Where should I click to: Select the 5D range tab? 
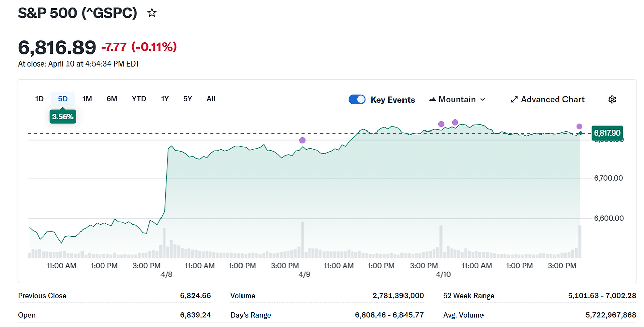63,99
